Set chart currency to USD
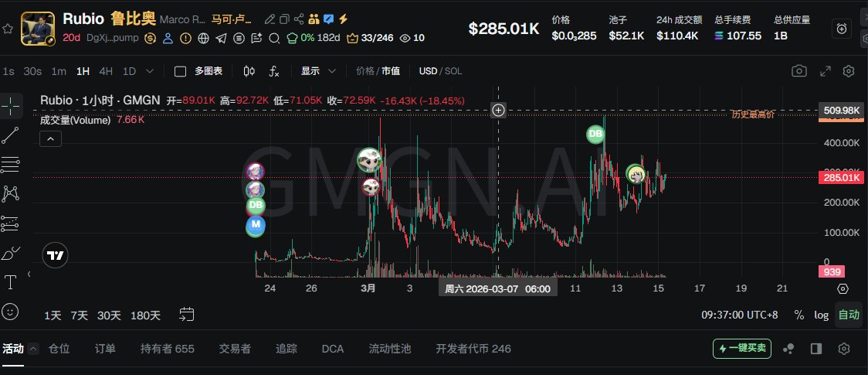 (428, 71)
